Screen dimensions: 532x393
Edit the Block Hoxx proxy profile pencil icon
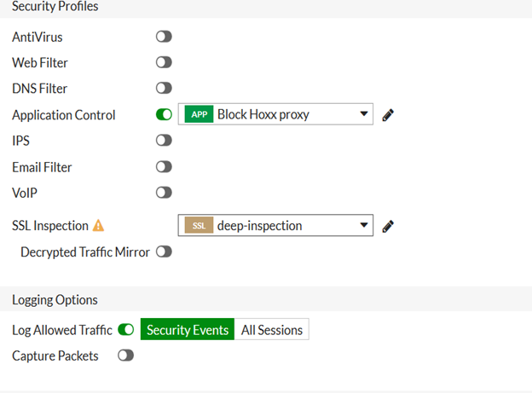coord(388,115)
